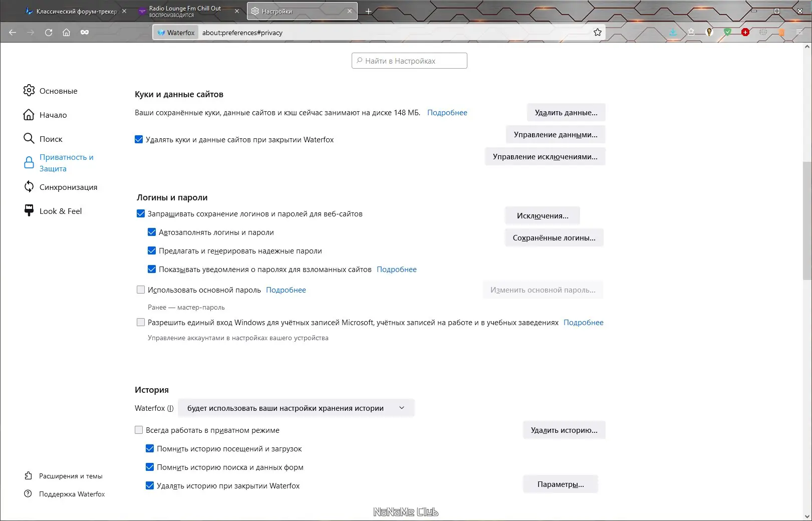Open the downloads panel
The width and height of the screenshot is (812, 521).
[673, 32]
